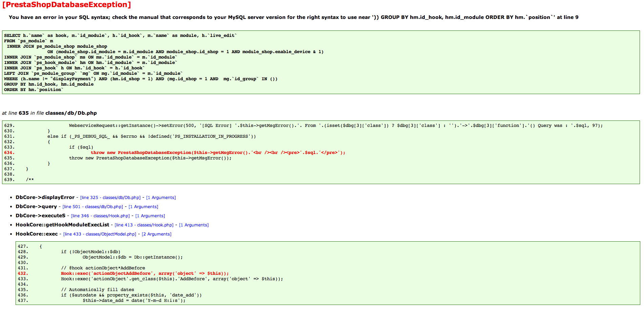This screenshot has height=310, width=644.
Task: Click 'at line 635 in file classes/db/Db.php'
Action: (49, 113)
